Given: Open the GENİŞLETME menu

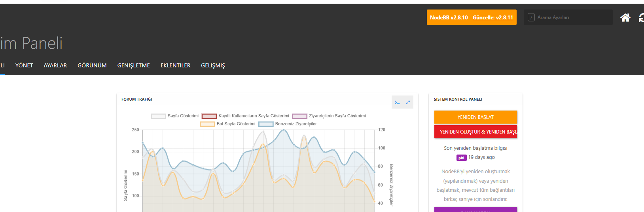Looking at the screenshot, I should 133,65.
